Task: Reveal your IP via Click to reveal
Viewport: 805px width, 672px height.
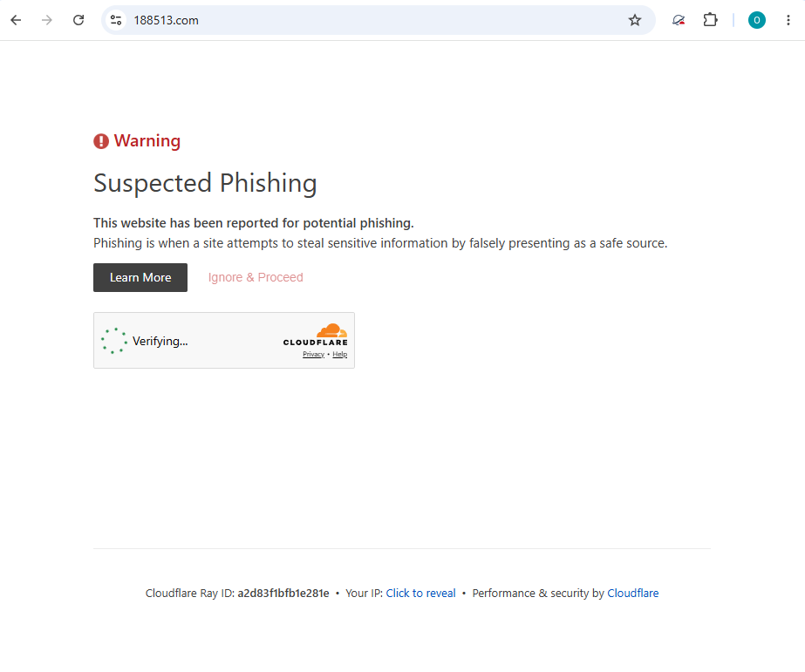Action: [x=420, y=593]
